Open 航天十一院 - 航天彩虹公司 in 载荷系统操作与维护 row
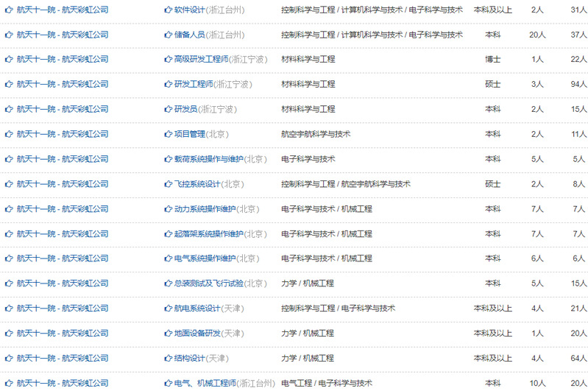 click(x=63, y=159)
